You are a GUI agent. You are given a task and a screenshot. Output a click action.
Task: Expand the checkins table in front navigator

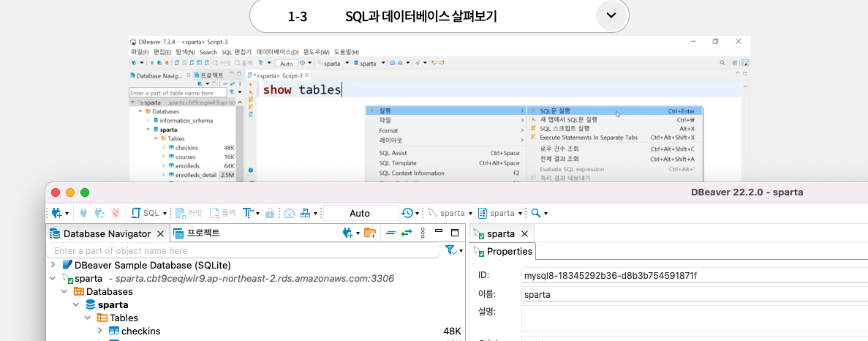pyautogui.click(x=99, y=331)
